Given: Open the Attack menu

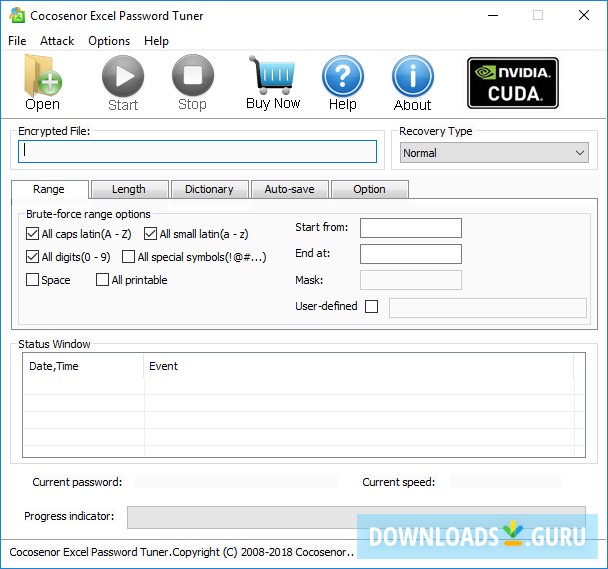Looking at the screenshot, I should [x=57, y=41].
